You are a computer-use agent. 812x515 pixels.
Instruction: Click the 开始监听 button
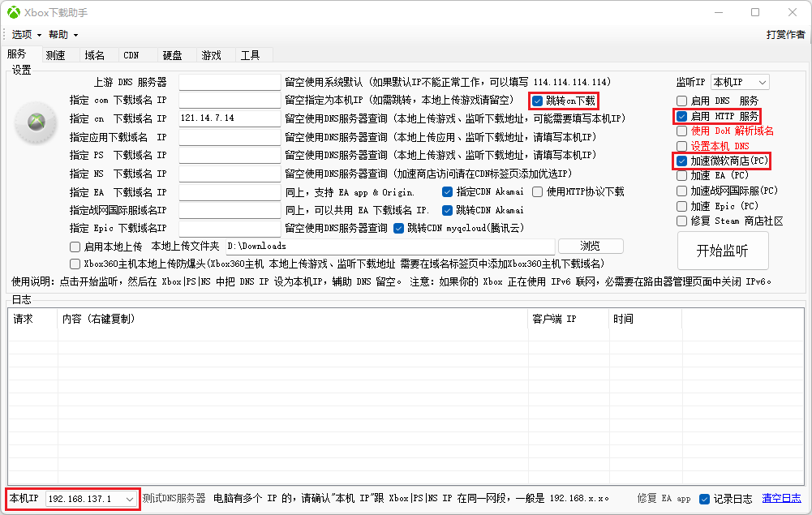[723, 251]
